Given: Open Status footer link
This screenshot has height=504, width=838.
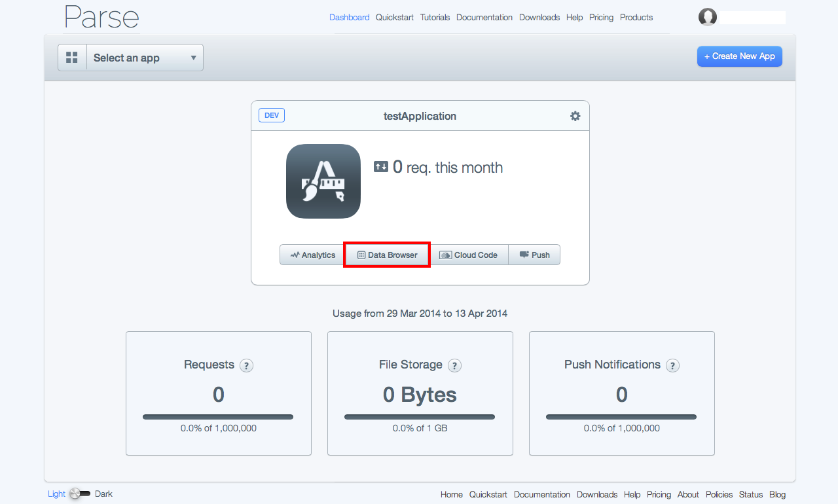Looking at the screenshot, I should pyautogui.click(x=751, y=495).
